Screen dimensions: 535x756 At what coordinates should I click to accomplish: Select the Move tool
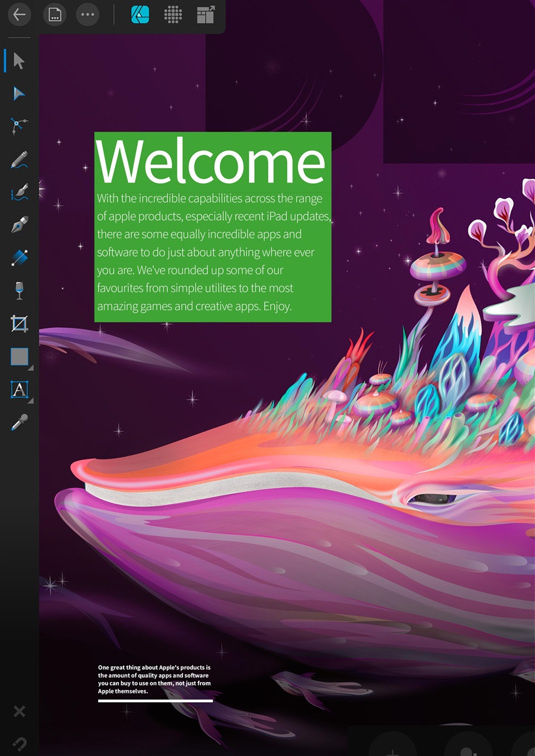[x=20, y=61]
